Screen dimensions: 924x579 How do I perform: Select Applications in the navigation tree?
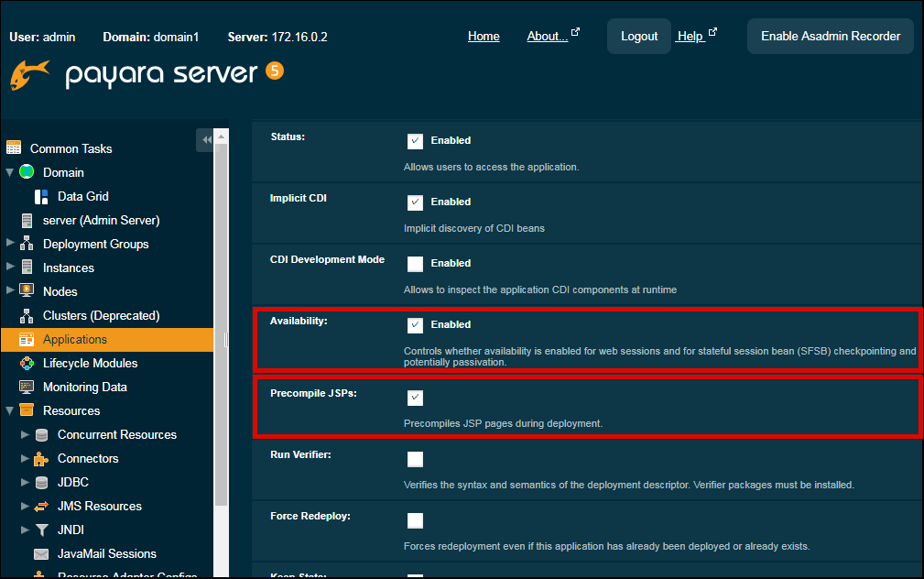(x=75, y=339)
